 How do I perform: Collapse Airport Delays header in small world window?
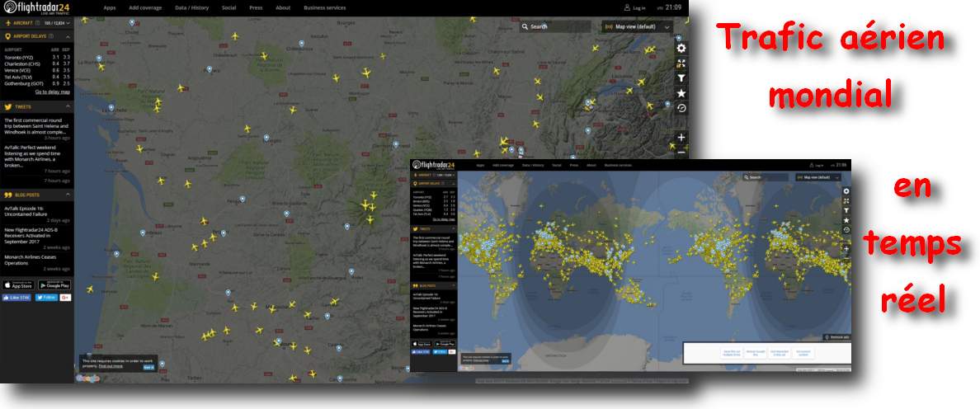click(454, 184)
